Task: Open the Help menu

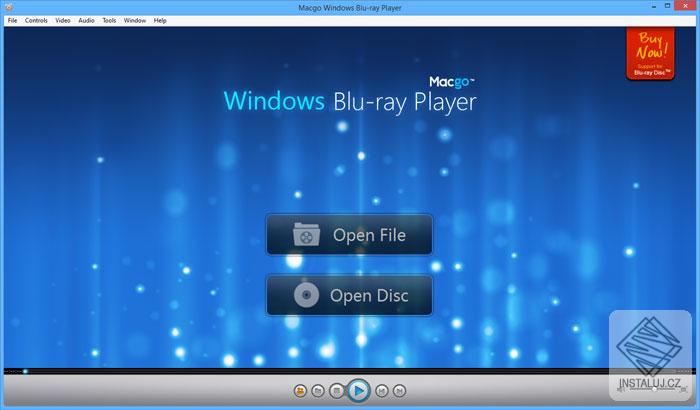Action: (x=160, y=21)
